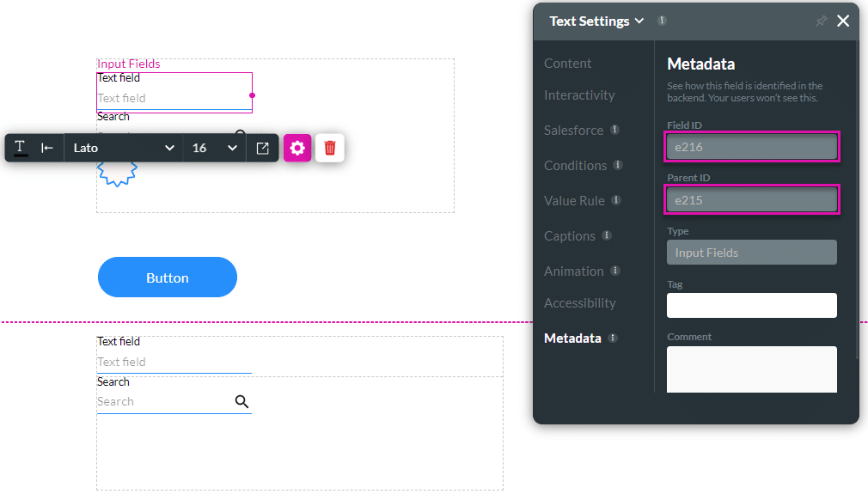Go to the Accessibility tab
This screenshot has height=500, width=868.
(579, 303)
